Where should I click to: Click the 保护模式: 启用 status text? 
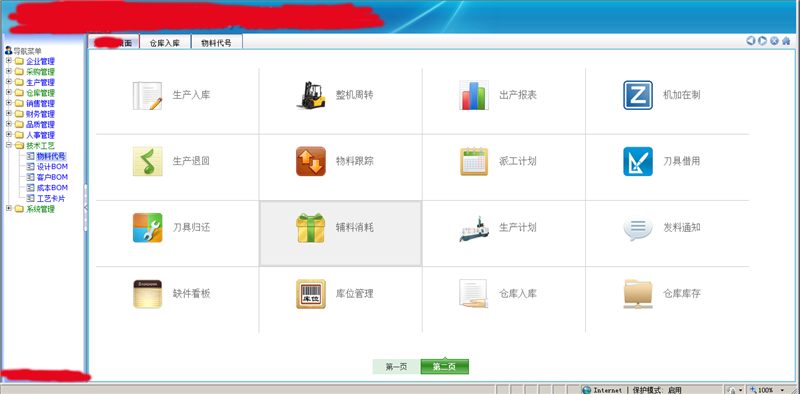[657, 390]
